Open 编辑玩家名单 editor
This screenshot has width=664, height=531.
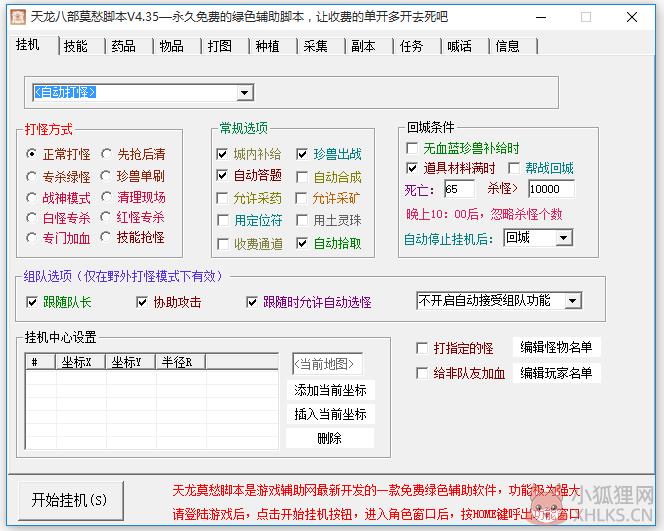(556, 373)
